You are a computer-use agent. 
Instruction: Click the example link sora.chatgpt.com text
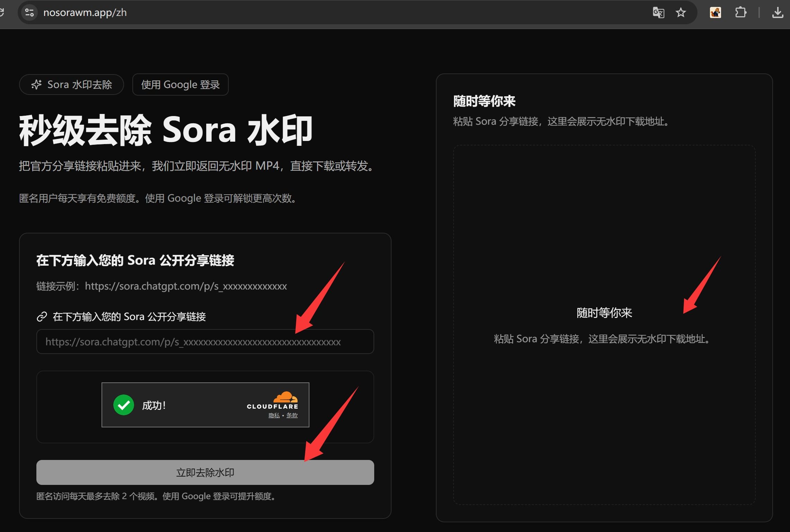[x=186, y=286]
